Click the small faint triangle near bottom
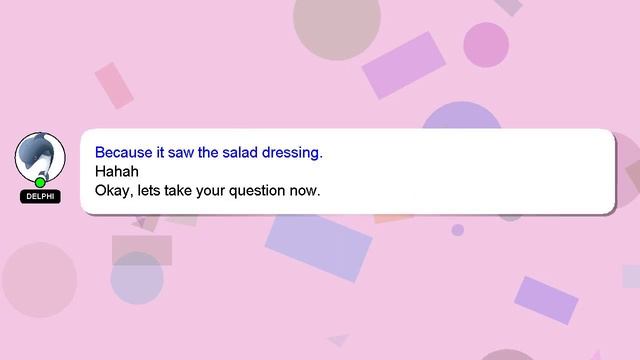This screenshot has height=360, width=640. pos(339,339)
